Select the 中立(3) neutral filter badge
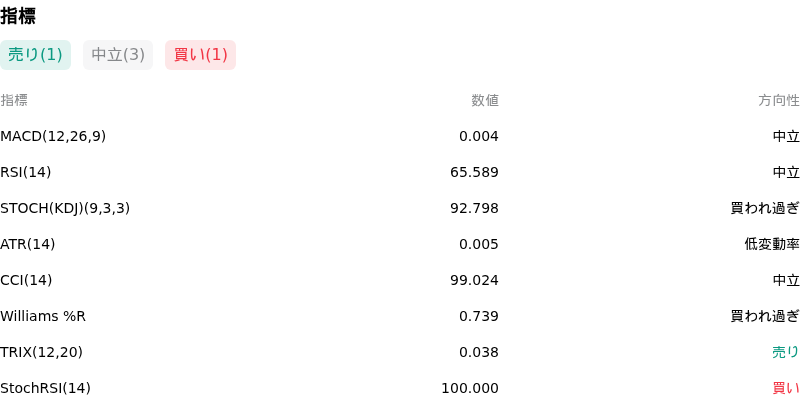Screen dimensions: 800x398 pyautogui.click(x=118, y=55)
